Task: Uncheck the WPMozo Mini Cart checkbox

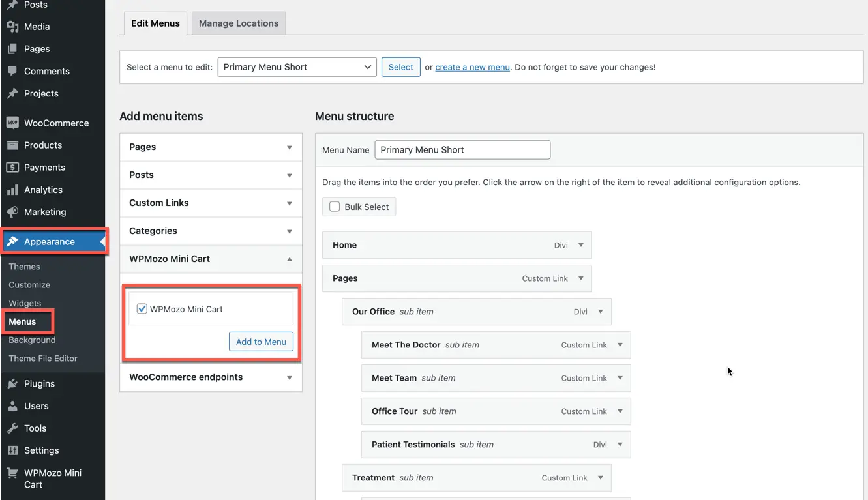Action: click(x=142, y=309)
